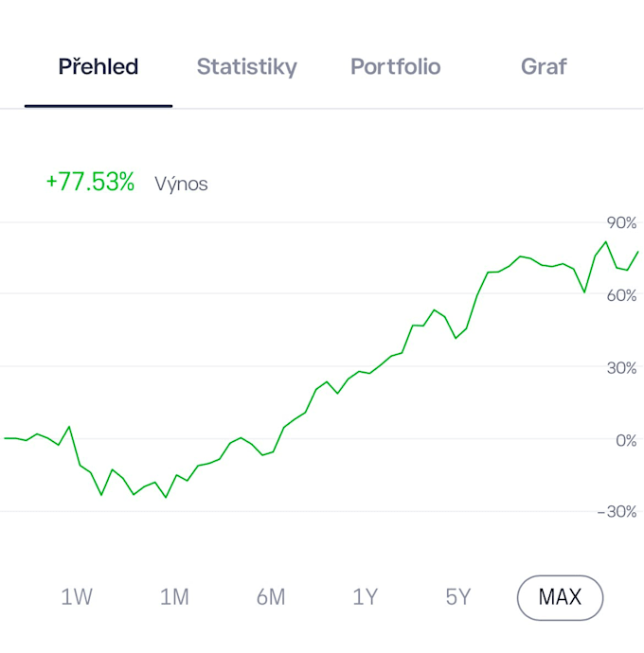Click the −30% axis label

pos(617,512)
